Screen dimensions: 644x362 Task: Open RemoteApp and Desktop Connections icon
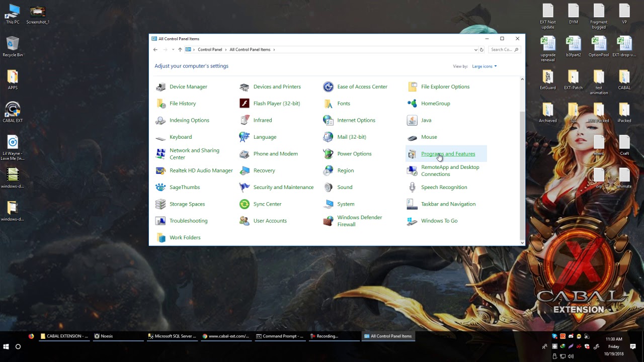click(x=412, y=170)
